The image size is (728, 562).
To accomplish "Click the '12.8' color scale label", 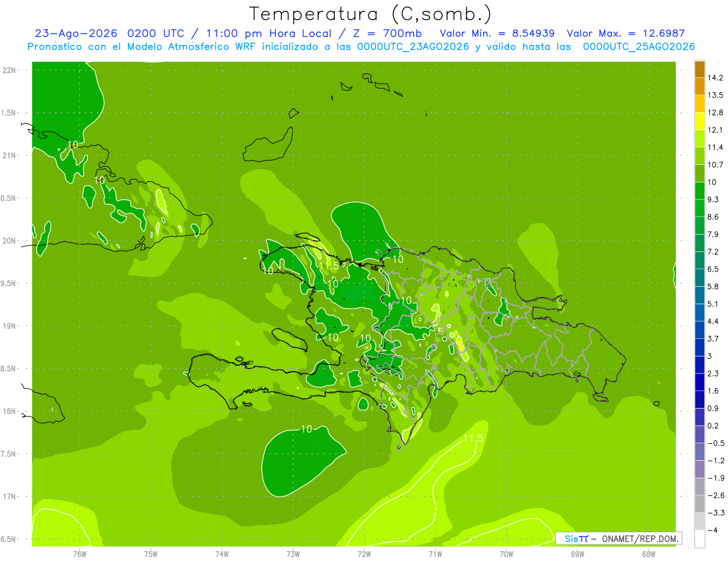I will (x=716, y=112).
